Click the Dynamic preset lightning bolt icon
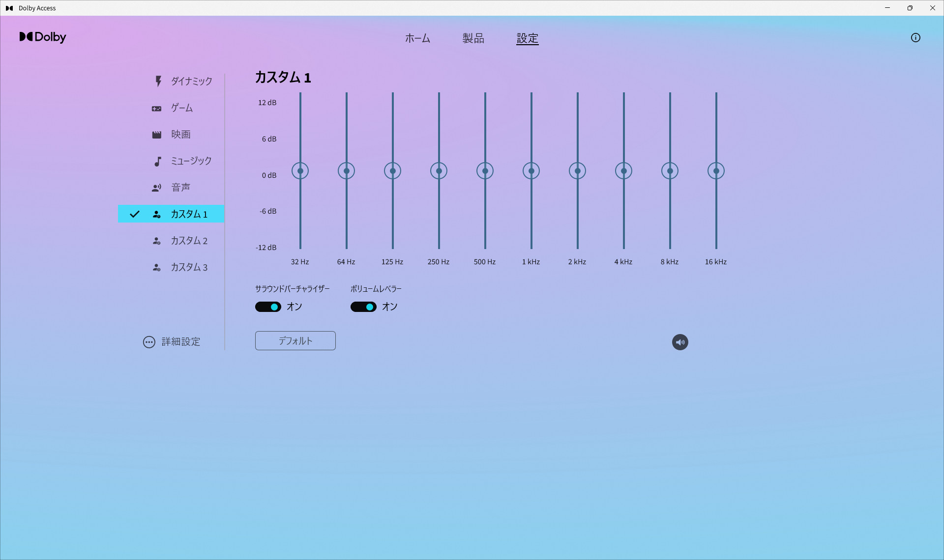Image resolution: width=944 pixels, height=560 pixels. point(158,81)
